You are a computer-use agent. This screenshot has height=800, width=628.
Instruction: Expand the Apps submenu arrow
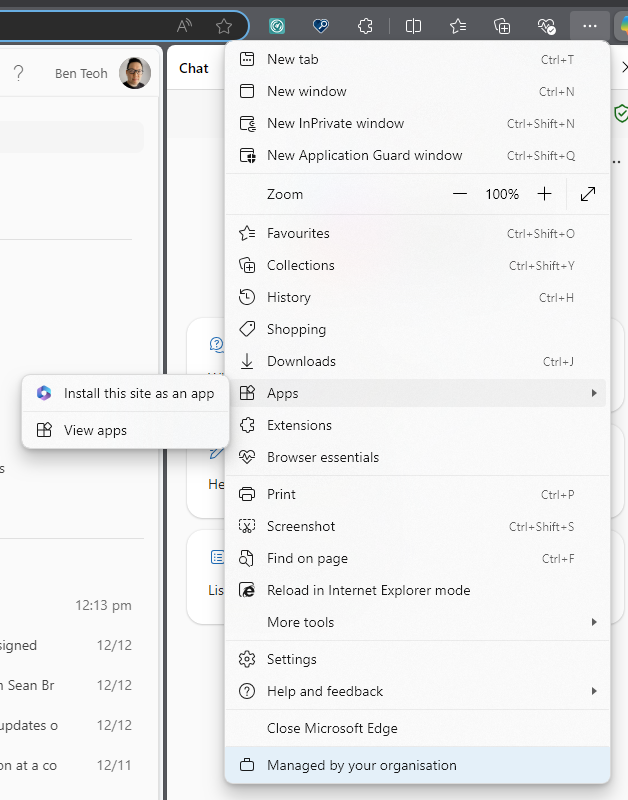click(594, 393)
